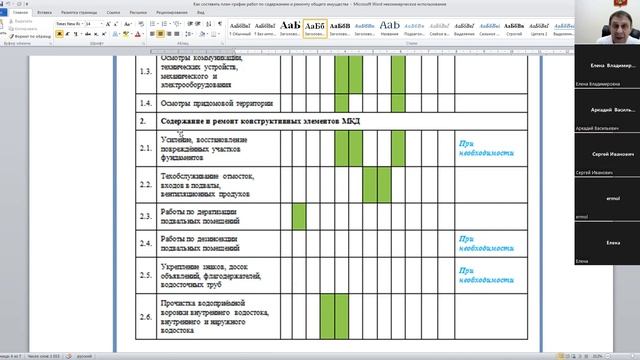The width and height of the screenshot is (640, 360).
Task: Open the Paragraph dialog launcher
Action: [222, 44]
